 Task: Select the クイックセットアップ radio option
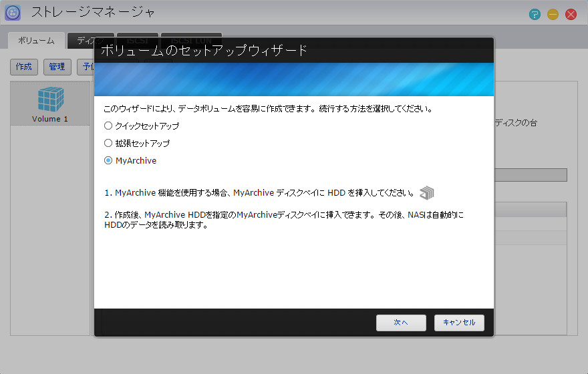click(x=108, y=126)
